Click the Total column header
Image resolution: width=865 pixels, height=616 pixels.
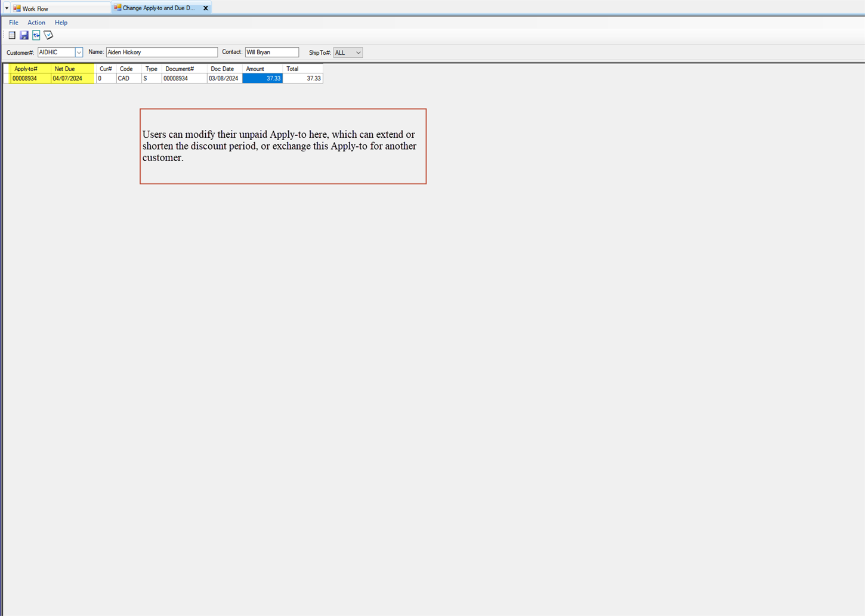(292, 69)
